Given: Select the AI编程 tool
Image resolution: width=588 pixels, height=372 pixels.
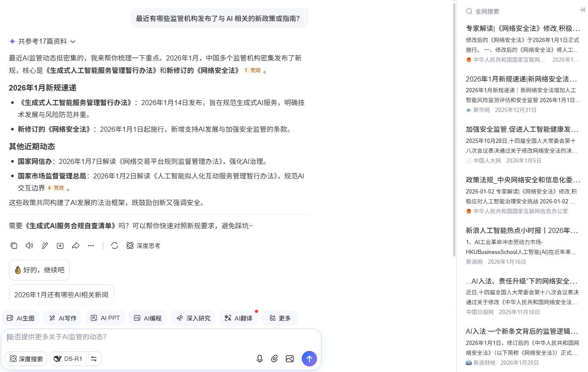Looking at the screenshot, I should [x=147, y=318].
